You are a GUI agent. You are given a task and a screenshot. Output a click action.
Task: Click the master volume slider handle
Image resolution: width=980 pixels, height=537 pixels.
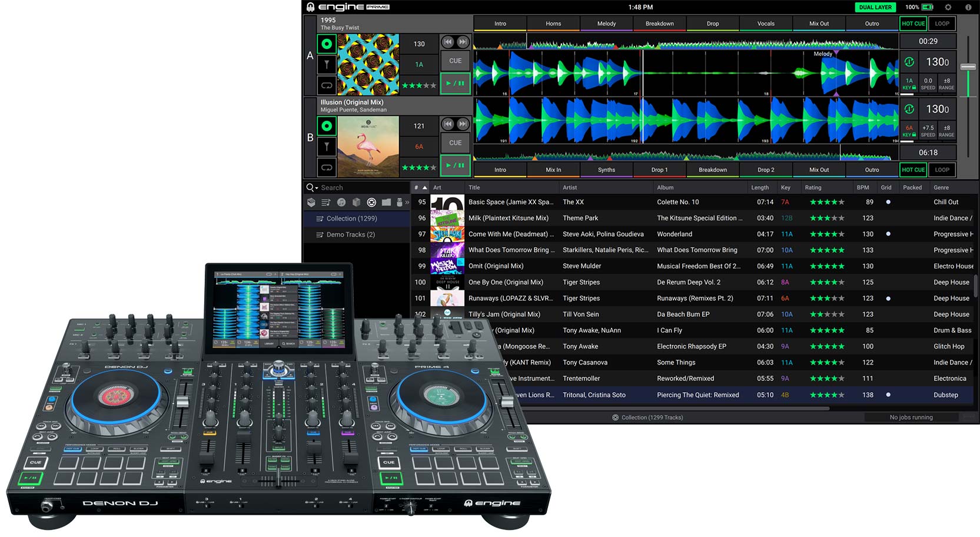tap(968, 67)
